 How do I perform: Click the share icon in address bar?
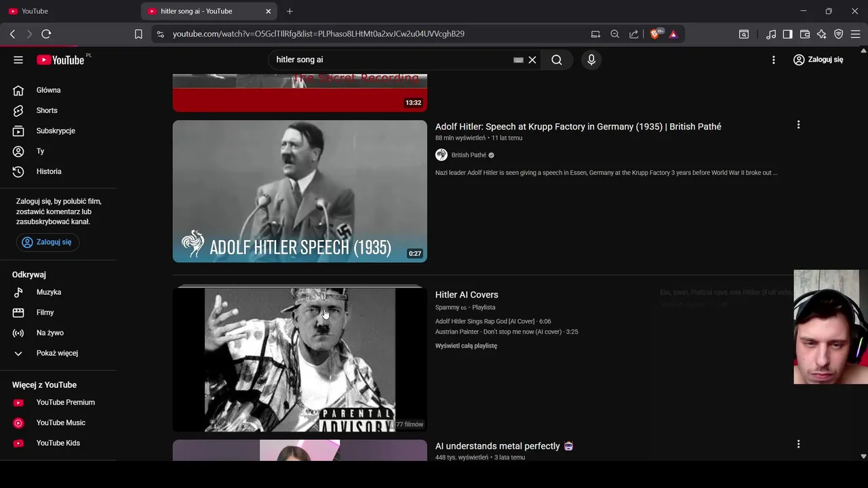point(633,34)
